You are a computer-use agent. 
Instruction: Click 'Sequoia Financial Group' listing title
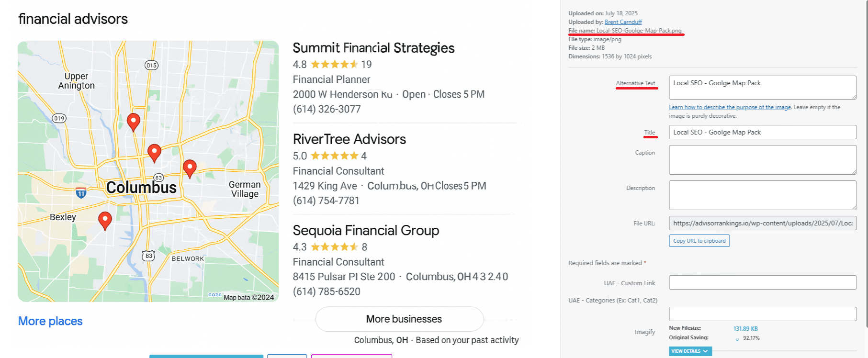pos(366,230)
